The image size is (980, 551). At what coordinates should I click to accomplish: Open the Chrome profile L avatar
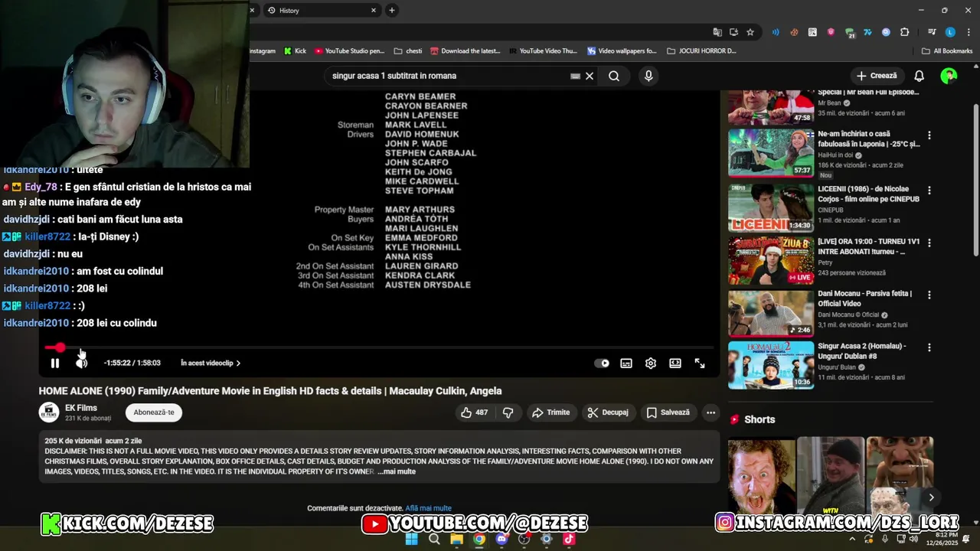[x=950, y=32]
